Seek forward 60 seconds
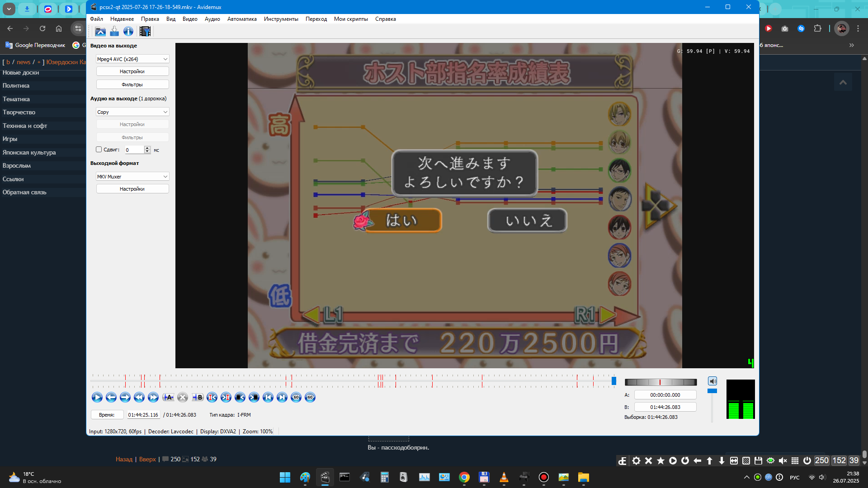 (310, 398)
